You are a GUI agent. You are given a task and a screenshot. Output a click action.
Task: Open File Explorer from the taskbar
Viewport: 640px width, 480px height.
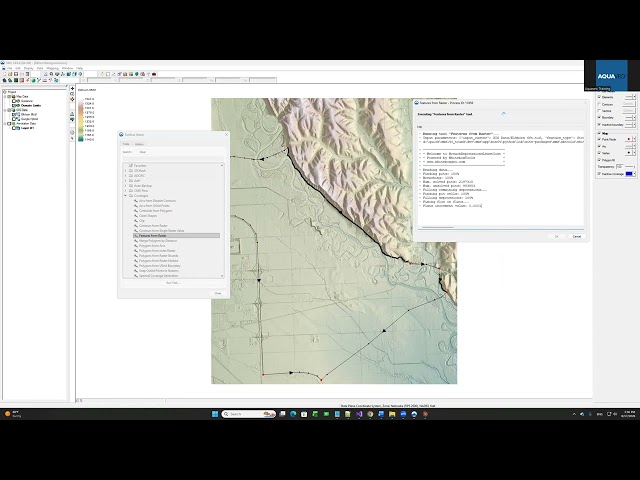pos(392,414)
